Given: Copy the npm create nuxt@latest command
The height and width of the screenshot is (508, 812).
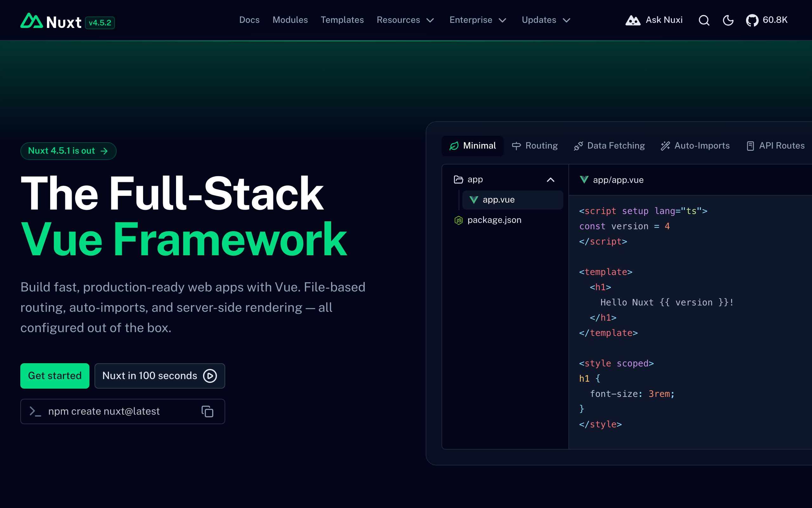Looking at the screenshot, I should pyautogui.click(x=207, y=411).
